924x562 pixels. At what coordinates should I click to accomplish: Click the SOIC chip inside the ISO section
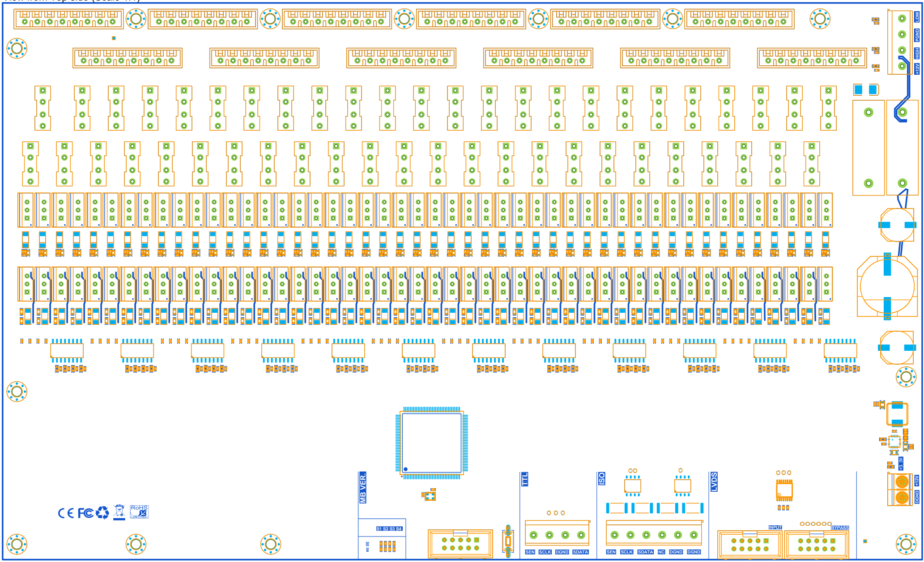tap(633, 486)
